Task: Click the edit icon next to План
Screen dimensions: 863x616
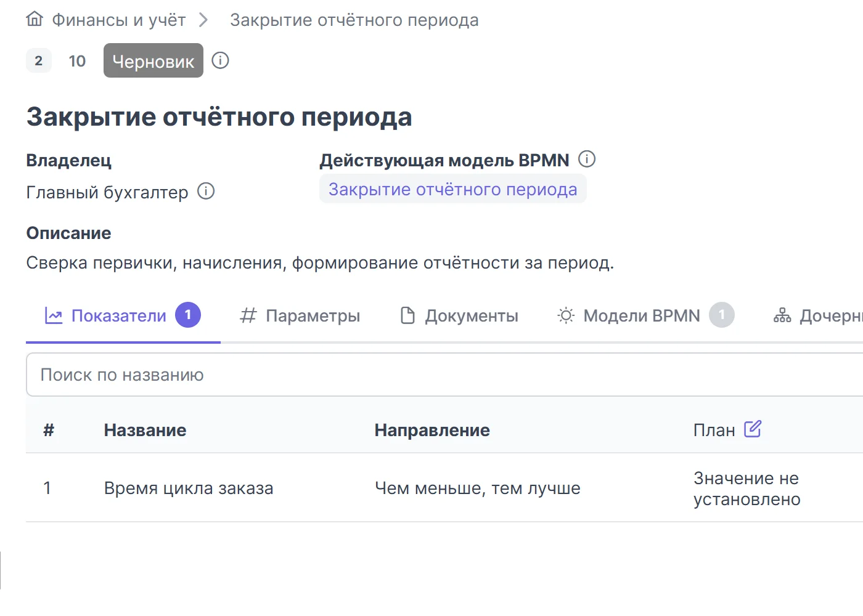Action: tap(753, 429)
